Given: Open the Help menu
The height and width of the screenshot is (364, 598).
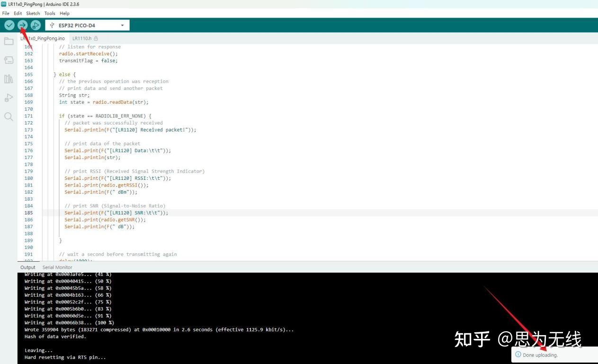Looking at the screenshot, I should click(64, 13).
